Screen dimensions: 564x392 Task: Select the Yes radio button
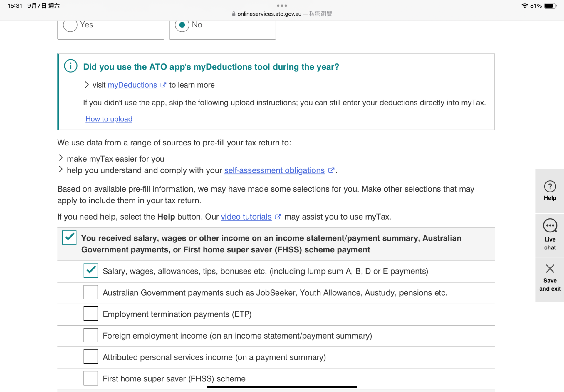tap(70, 25)
